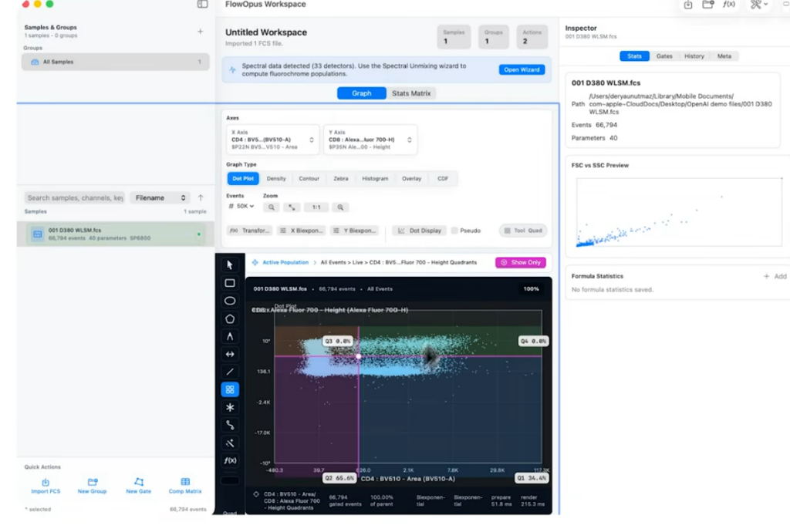The height and width of the screenshot is (532, 790).
Task: Select the All Samples group
Action: [116, 62]
